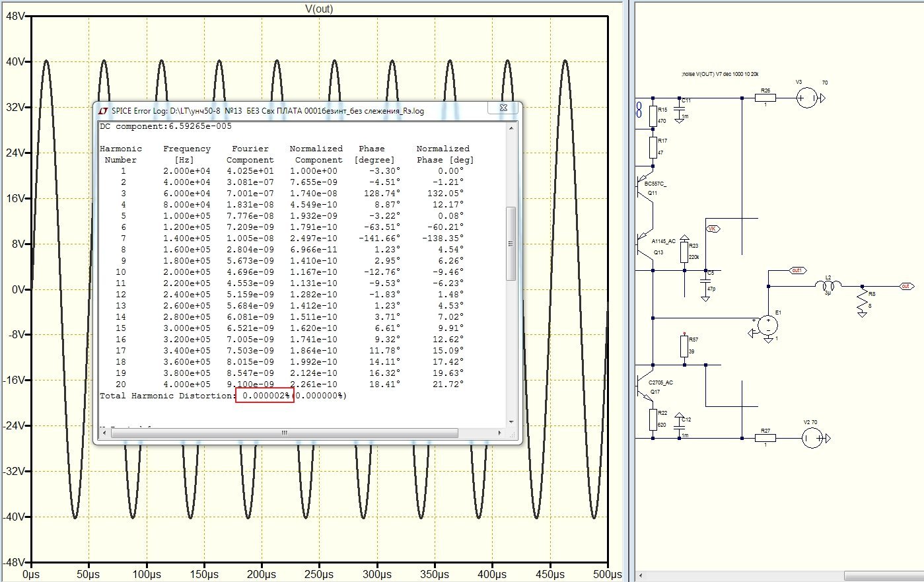
Task: Click the R23 220k resistor symbol
Action: click(x=685, y=251)
